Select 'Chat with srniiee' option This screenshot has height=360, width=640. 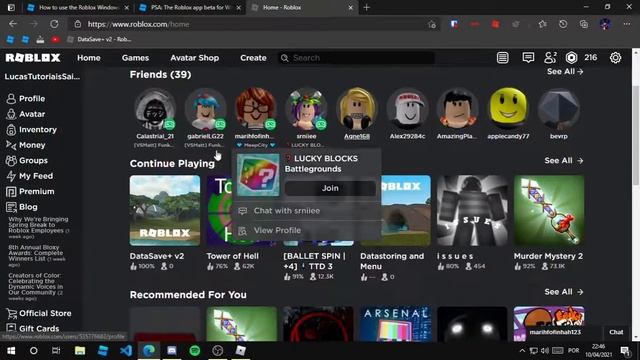[307, 211]
